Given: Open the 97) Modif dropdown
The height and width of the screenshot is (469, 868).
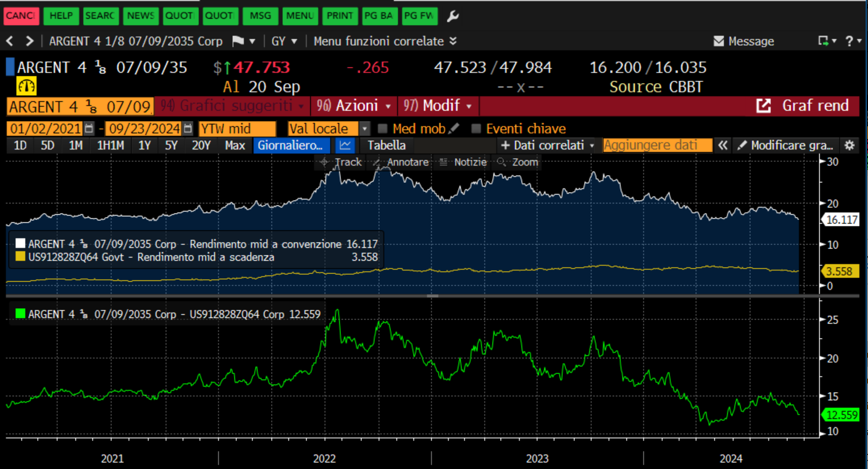Looking at the screenshot, I should point(438,106).
